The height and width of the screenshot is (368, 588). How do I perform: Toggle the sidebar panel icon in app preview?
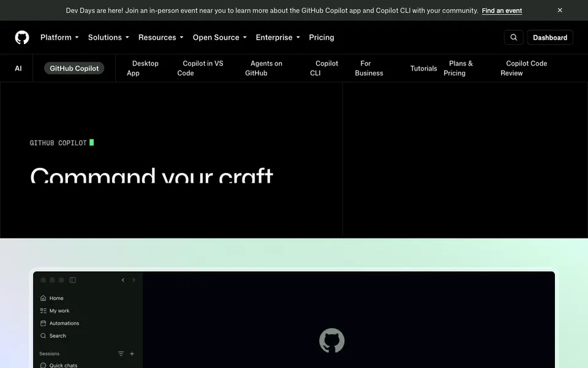coord(72,280)
